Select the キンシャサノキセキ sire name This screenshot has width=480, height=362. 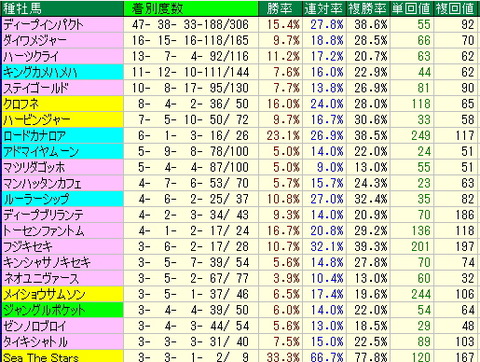[47, 263]
